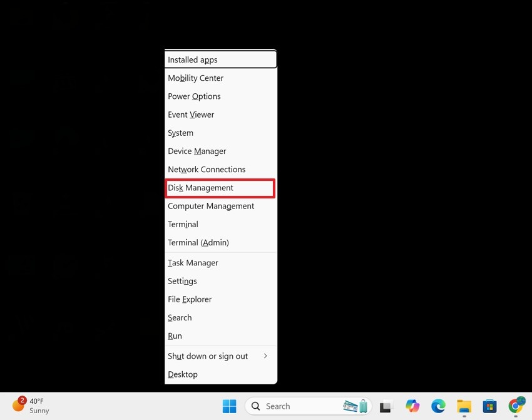Launch Task Manager
Image resolution: width=532 pixels, height=420 pixels.
[193, 262]
